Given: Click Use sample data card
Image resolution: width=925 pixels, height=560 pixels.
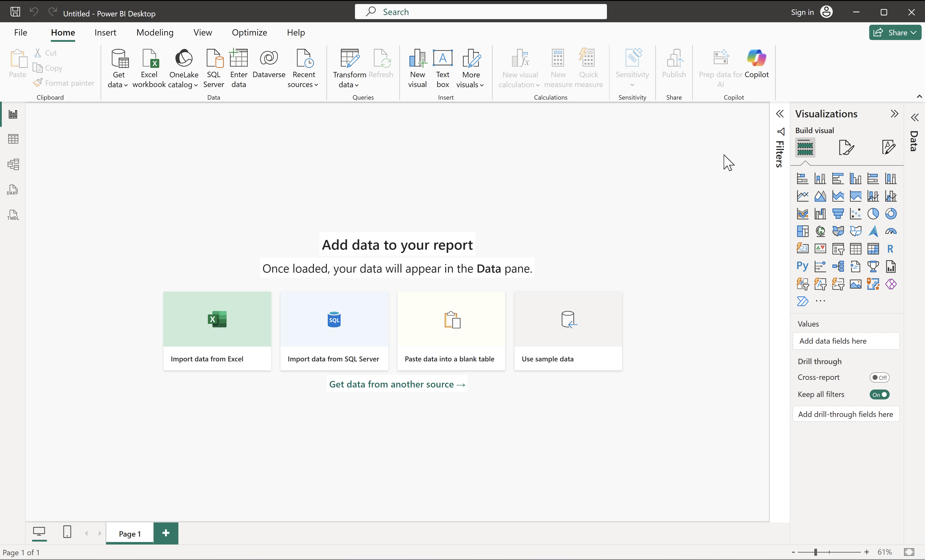Looking at the screenshot, I should [x=568, y=331].
